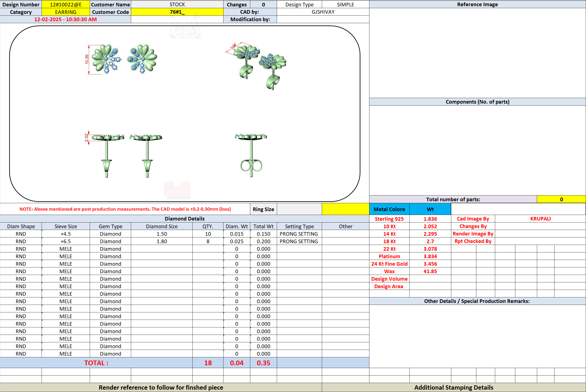Click the 2.02 thickness dimension label
Image resolution: width=586 pixels, height=392 pixels.
(x=87, y=137)
